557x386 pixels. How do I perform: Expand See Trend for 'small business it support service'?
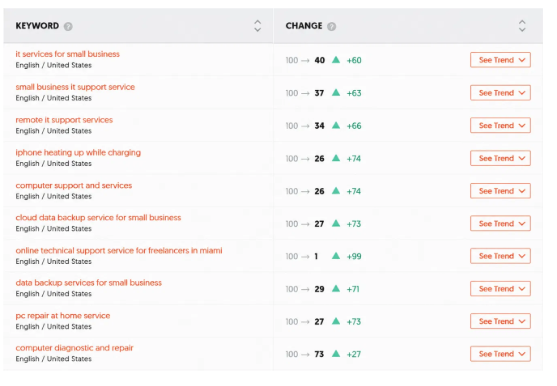[x=500, y=93]
